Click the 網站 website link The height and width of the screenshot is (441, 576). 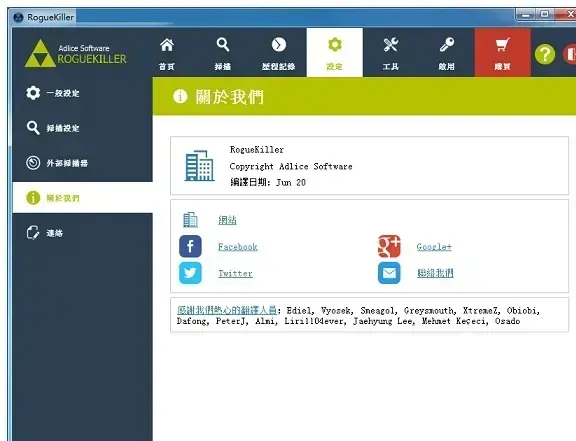point(227,220)
